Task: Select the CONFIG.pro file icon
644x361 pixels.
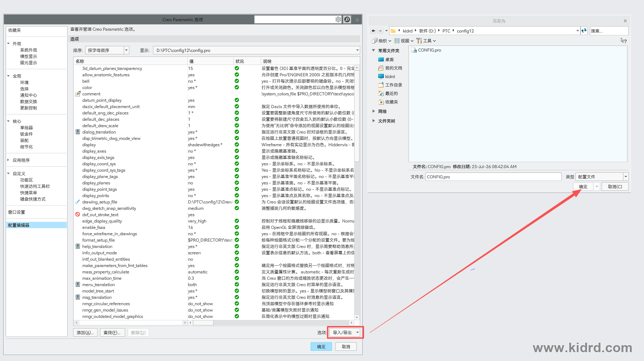Action: click(414, 50)
